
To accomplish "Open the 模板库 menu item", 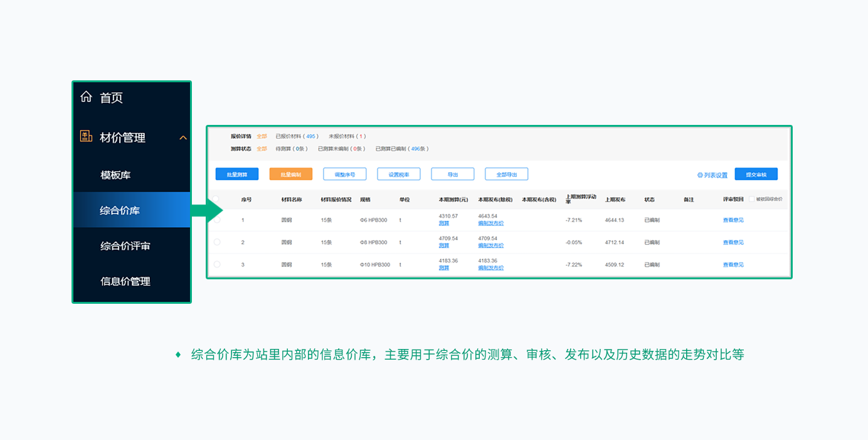I will tap(115, 175).
